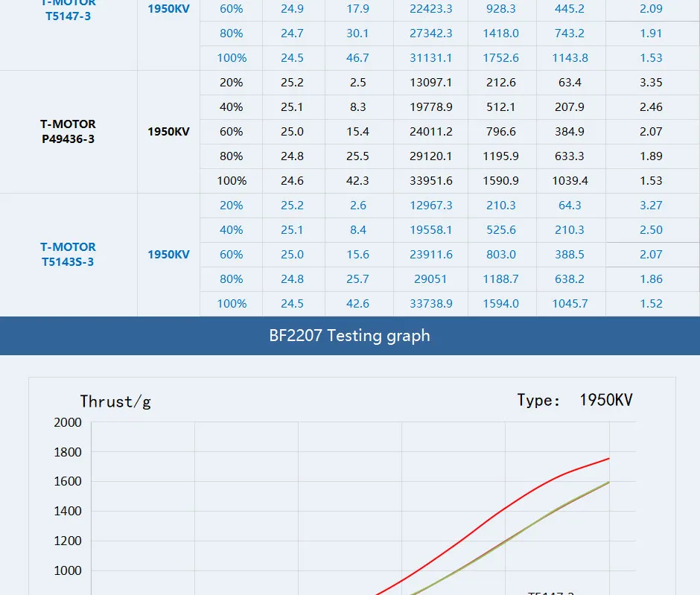Click the T-MOTOR P49436-3 name cell
The image size is (700, 595).
69,131
